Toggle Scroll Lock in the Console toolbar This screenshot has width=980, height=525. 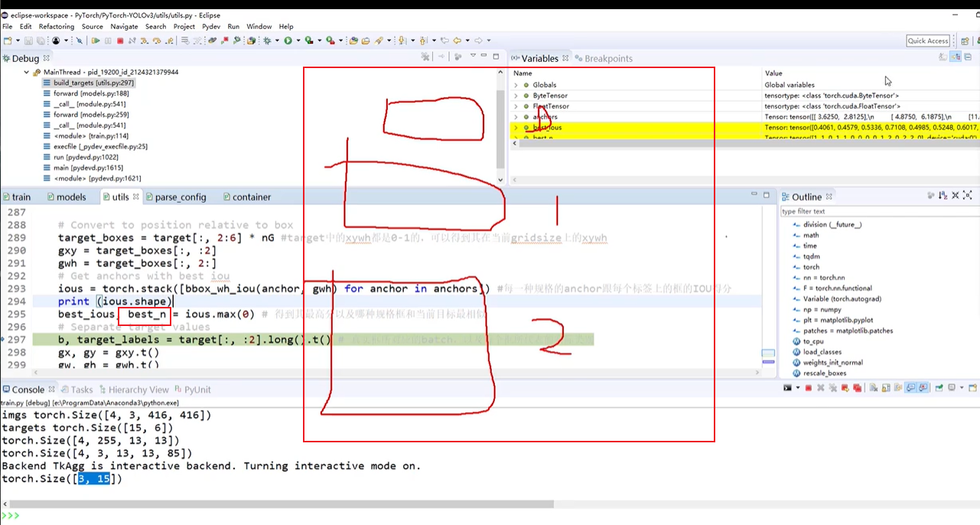[886, 388]
